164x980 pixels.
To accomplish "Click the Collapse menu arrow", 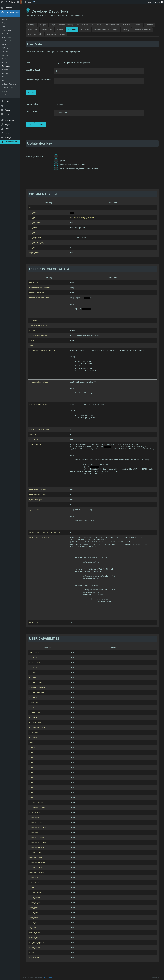I will point(2,142).
